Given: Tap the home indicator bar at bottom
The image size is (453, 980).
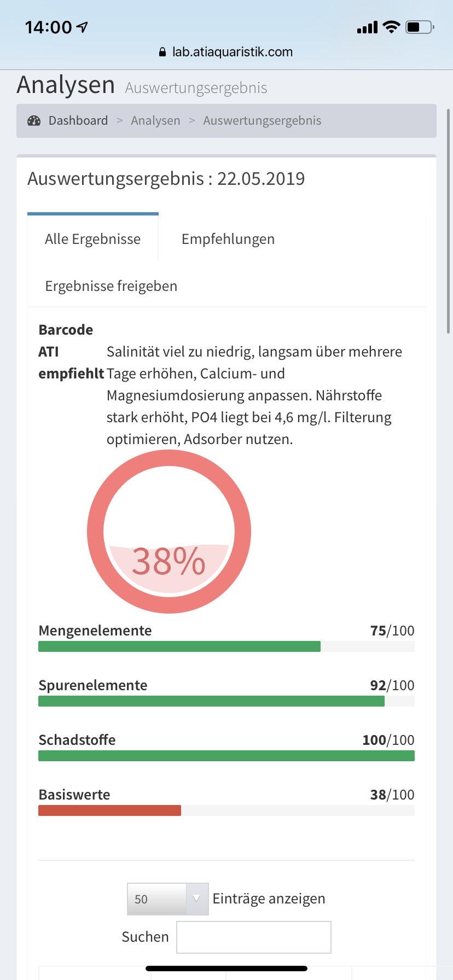Looking at the screenshot, I should (226, 969).
